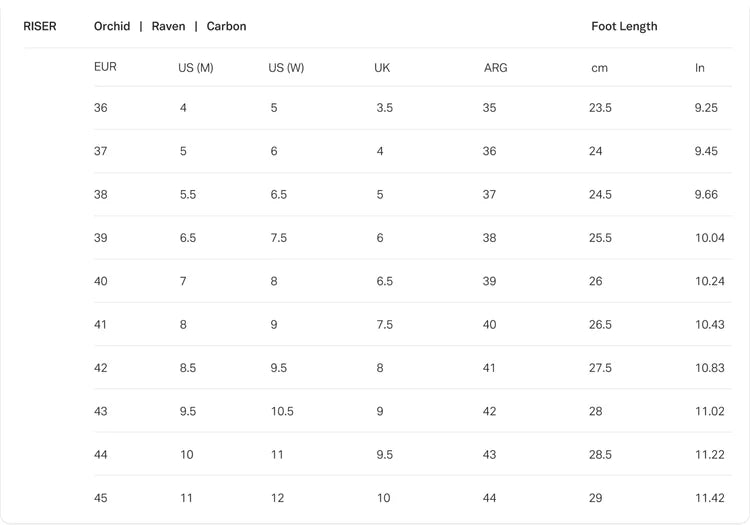Click the 11.42 inches value
The height and width of the screenshot is (525, 750).
pos(709,498)
